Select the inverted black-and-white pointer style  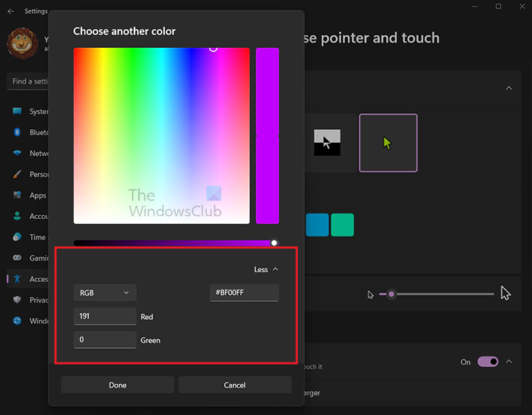[327, 143]
